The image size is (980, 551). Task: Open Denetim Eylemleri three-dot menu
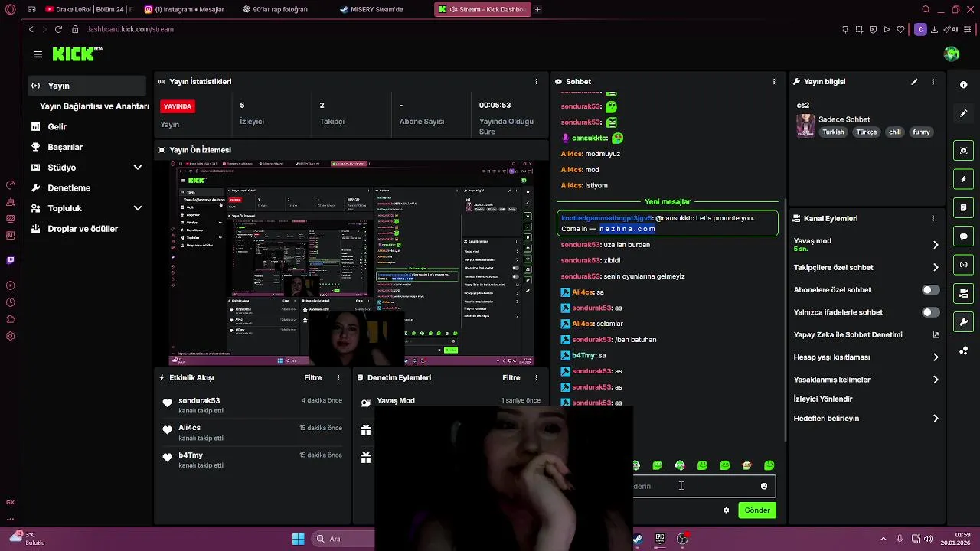tap(537, 377)
